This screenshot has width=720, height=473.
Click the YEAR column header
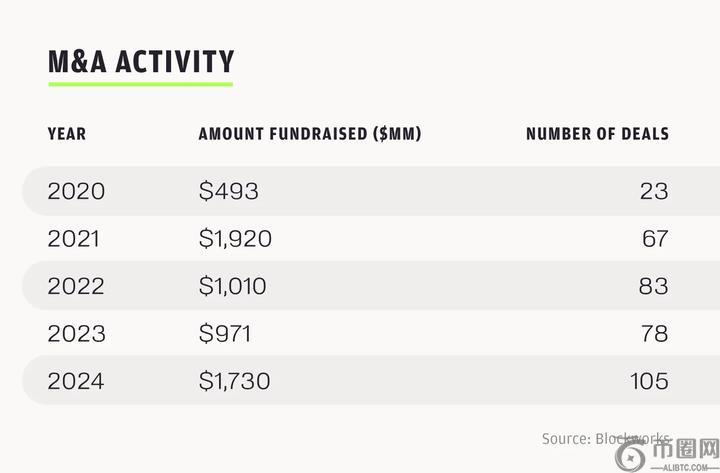click(67, 134)
